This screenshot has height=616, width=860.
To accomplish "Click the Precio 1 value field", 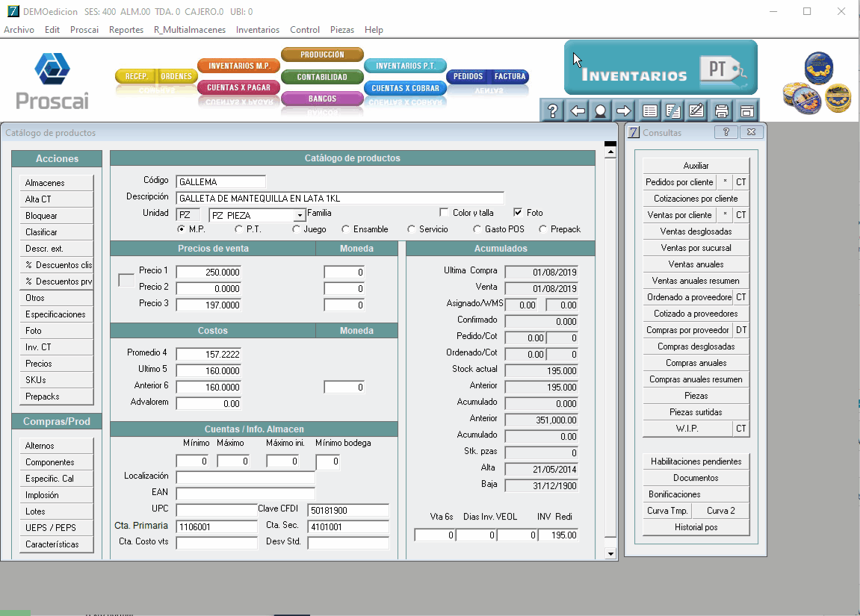I will (x=209, y=272).
